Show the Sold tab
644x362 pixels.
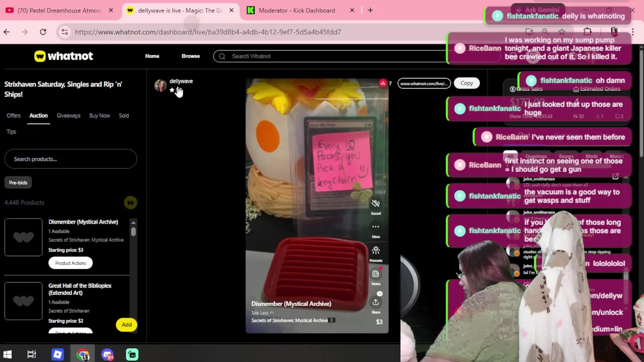[x=124, y=116]
